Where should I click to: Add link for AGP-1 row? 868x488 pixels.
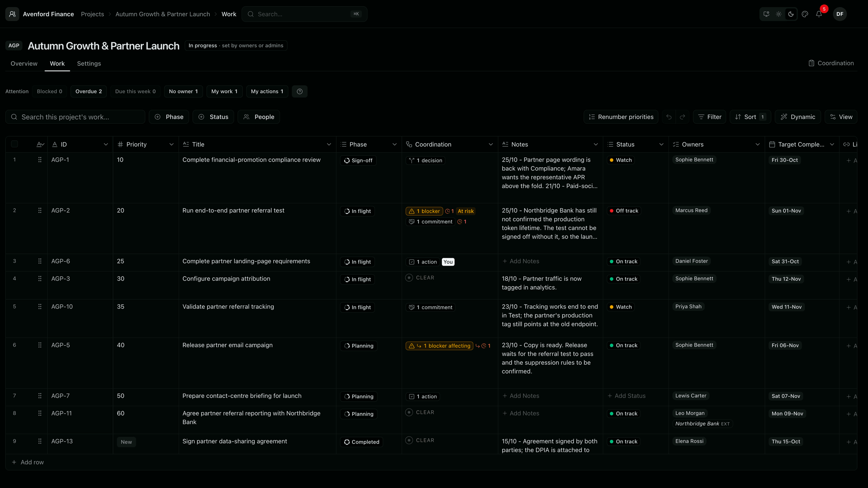[x=851, y=160]
